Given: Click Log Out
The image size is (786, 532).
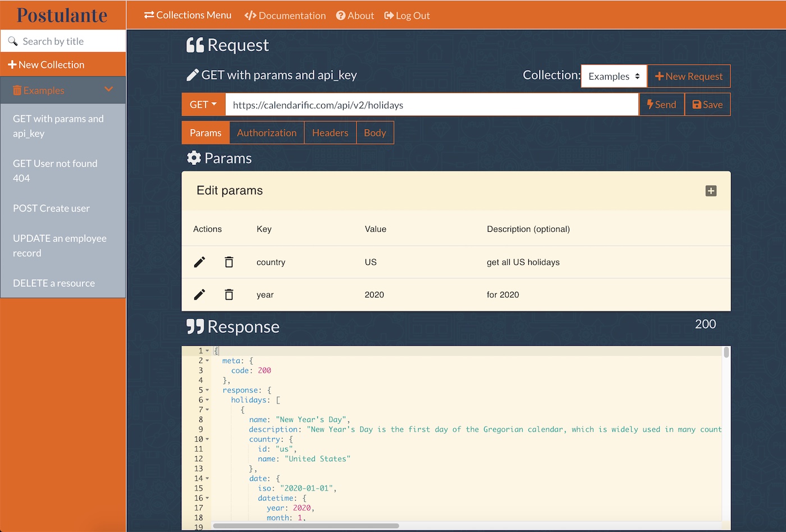Looking at the screenshot, I should tap(407, 16).
